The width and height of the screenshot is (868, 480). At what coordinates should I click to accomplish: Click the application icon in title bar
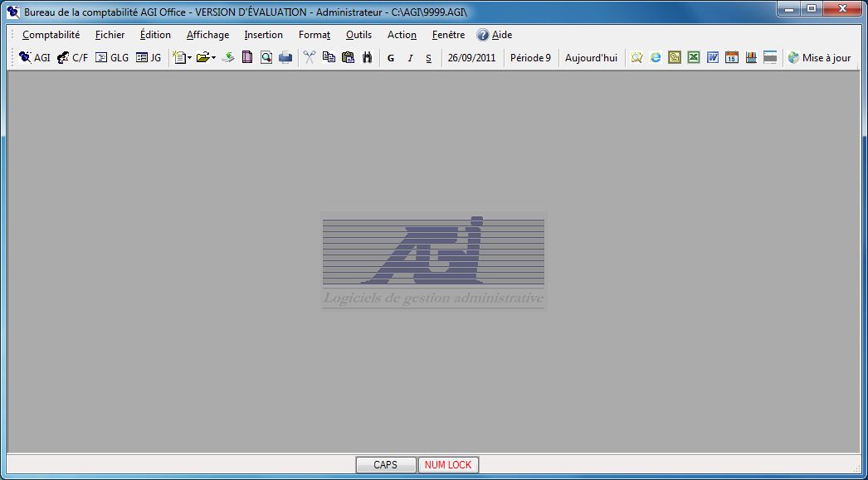point(12,12)
